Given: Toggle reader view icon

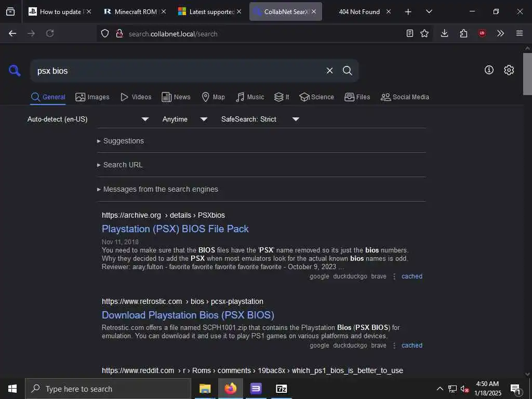Looking at the screenshot, I should [x=410, y=33].
